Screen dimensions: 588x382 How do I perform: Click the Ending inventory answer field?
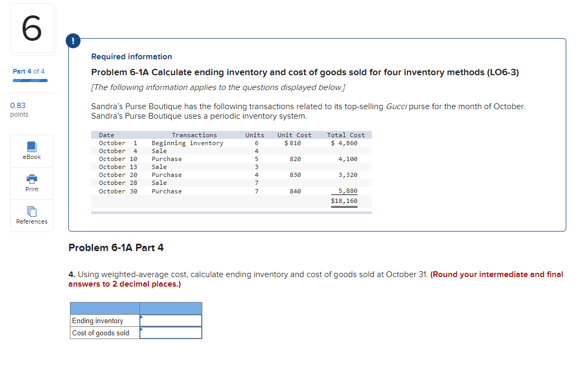171,321
